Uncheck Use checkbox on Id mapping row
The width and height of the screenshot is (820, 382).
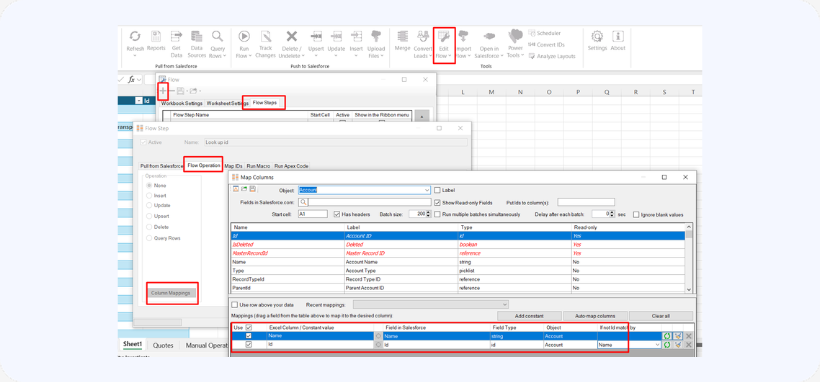click(248, 345)
